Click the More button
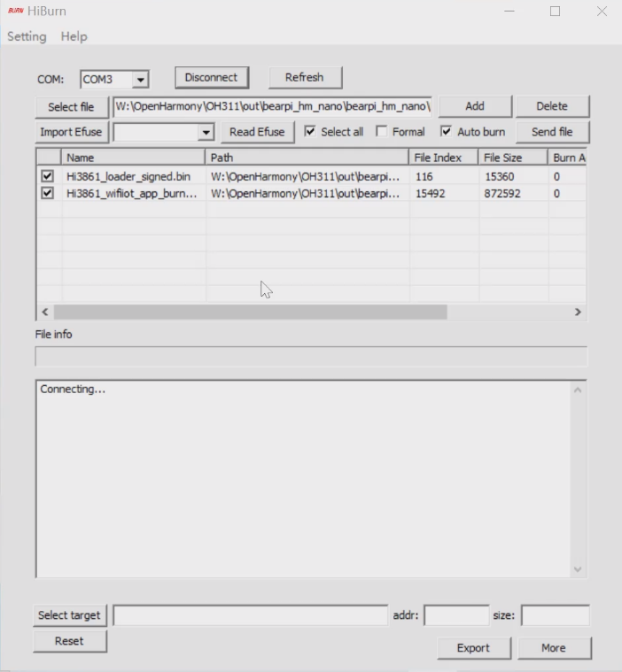 [x=554, y=648]
